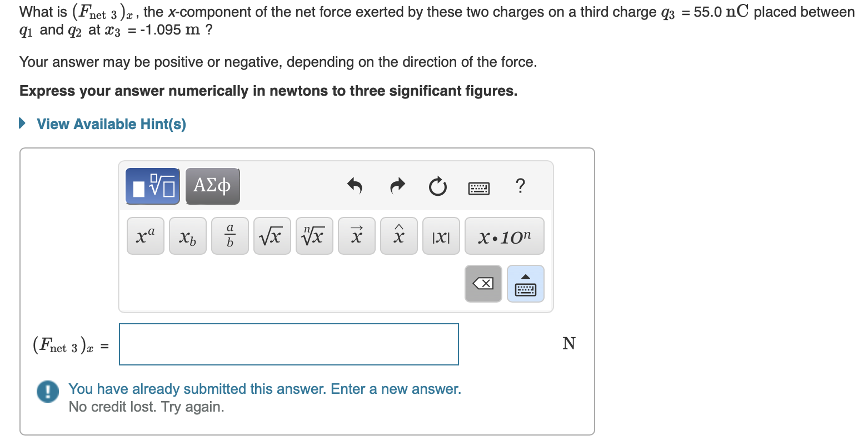Reset the answer input using circular arrow
This screenshot has height=445, width=868.
point(437,187)
